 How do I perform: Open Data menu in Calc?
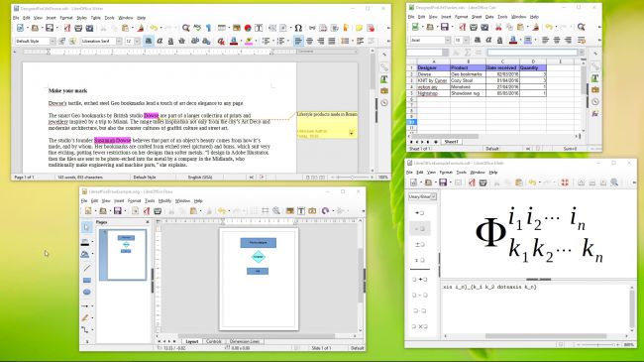489,17
